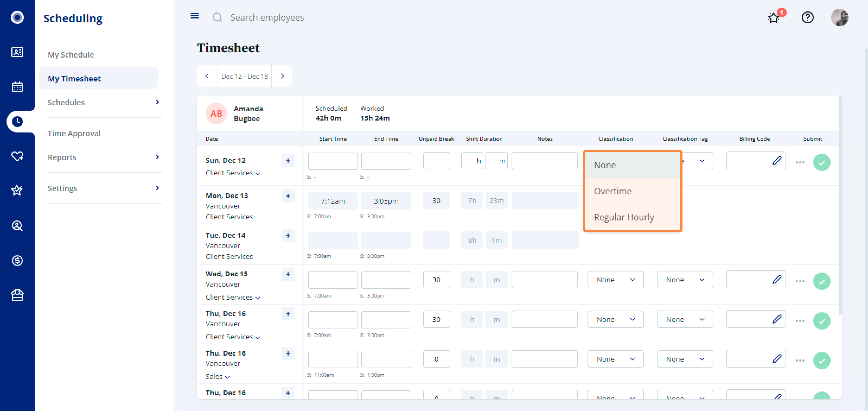The width and height of the screenshot is (868, 411).
Task: Open the help question mark icon
Action: click(x=807, y=17)
